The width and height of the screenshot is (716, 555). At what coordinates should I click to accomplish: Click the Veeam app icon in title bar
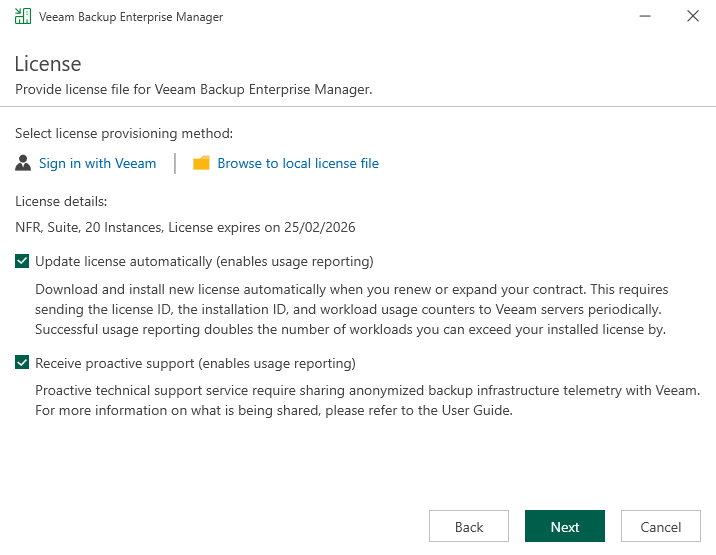pyautogui.click(x=22, y=17)
